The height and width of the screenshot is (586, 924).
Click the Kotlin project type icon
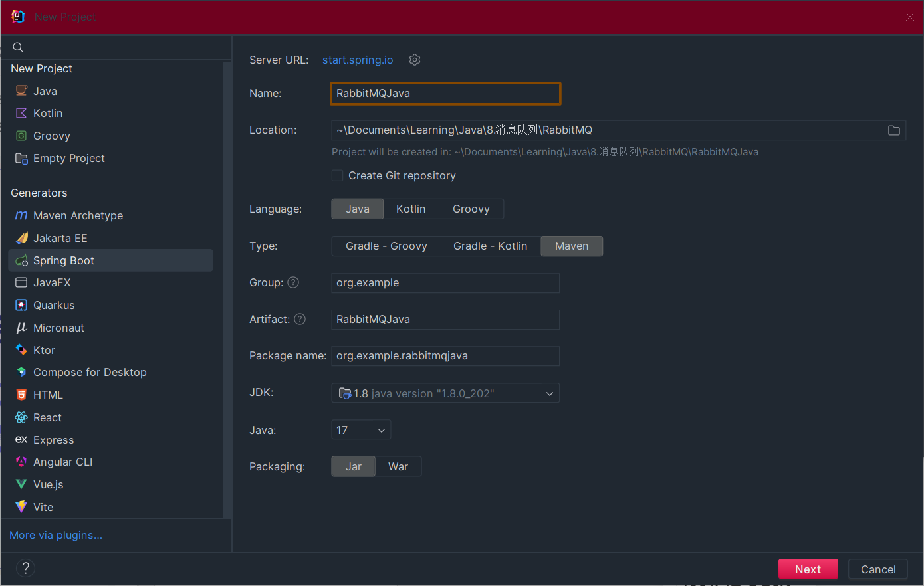(21, 113)
